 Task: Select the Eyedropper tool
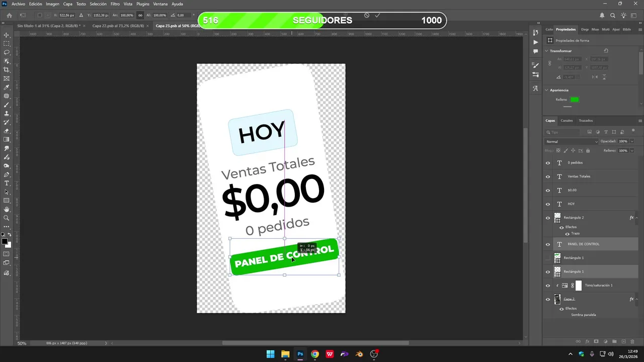[x=7, y=87]
